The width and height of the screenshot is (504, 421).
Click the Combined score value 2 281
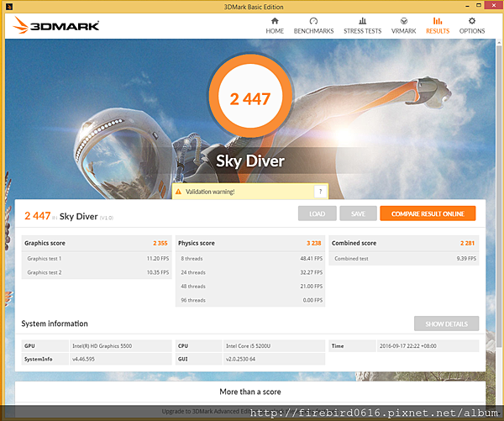(467, 243)
